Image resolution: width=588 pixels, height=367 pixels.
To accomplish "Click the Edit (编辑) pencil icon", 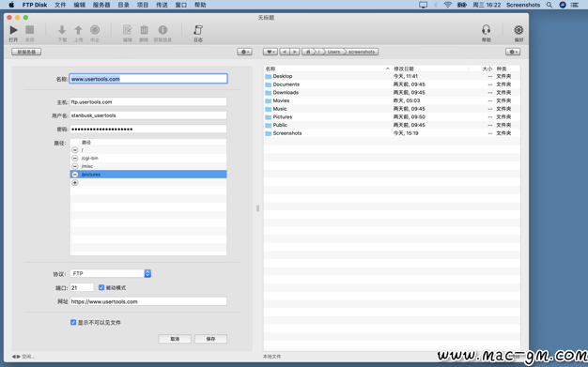I will (128, 30).
